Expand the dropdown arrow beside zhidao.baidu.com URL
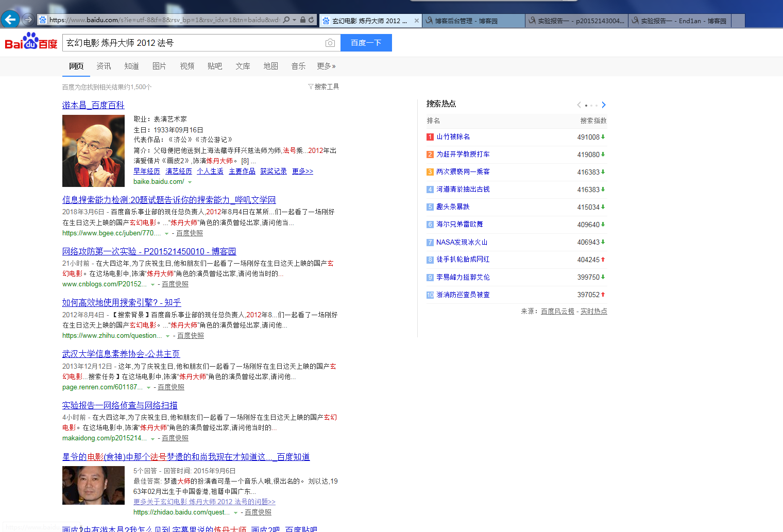The width and height of the screenshot is (783, 532). coord(235,512)
